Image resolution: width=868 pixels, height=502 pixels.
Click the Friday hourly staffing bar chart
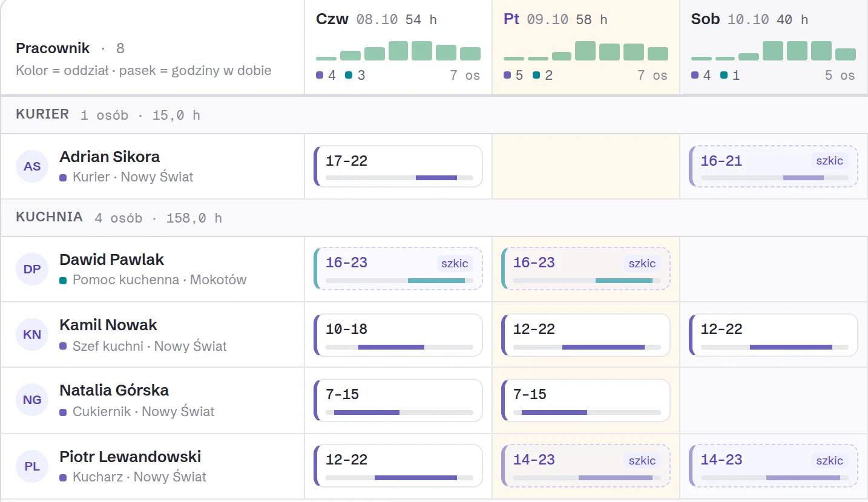click(x=586, y=51)
